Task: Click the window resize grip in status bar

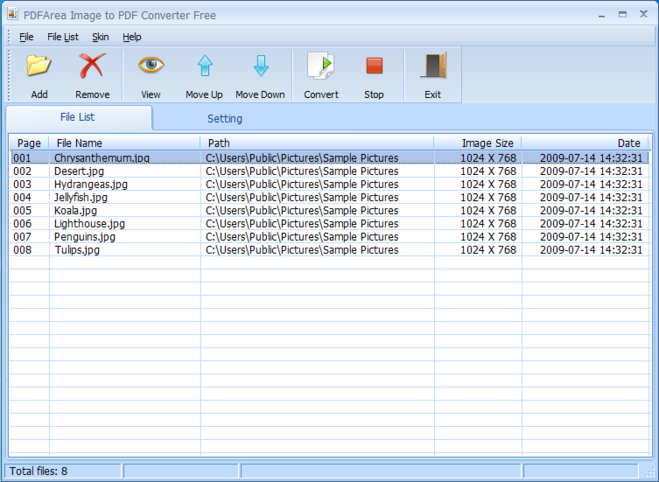Action: (x=649, y=473)
